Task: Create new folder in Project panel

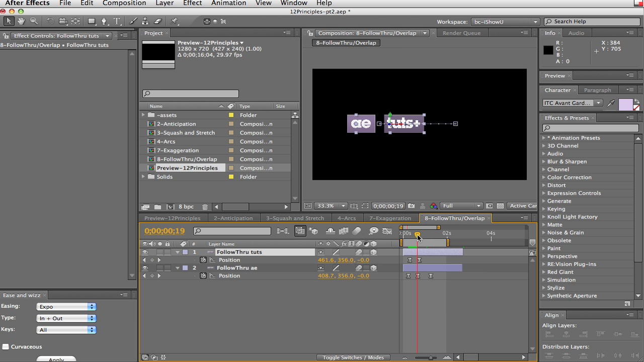Action: point(157,207)
